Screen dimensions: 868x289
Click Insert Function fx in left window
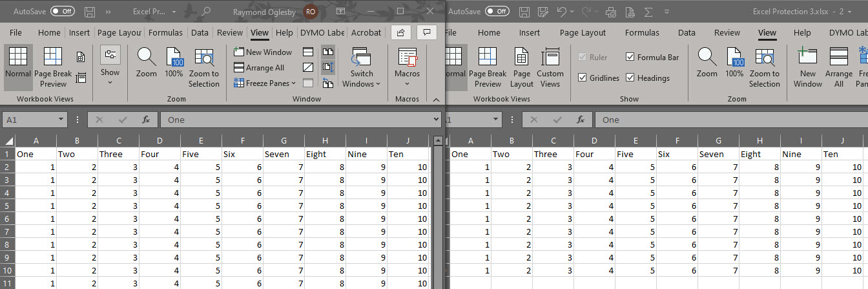[x=147, y=120]
